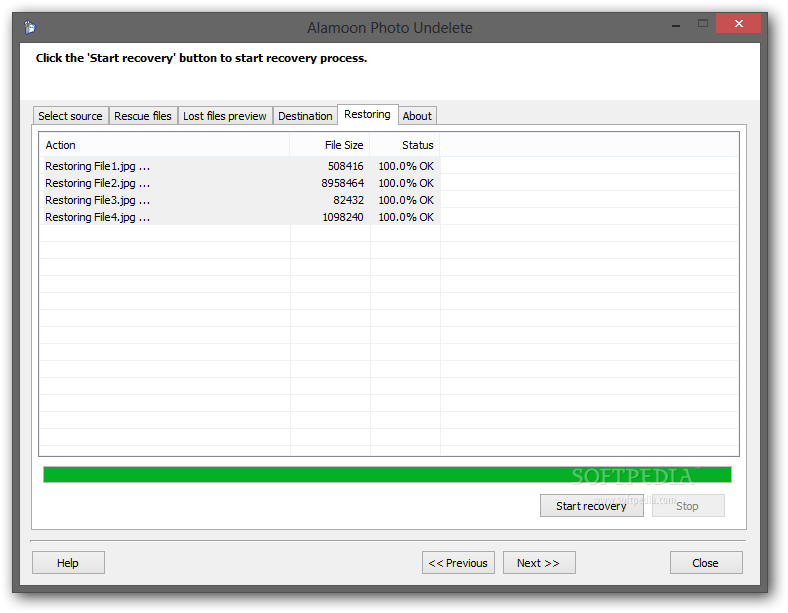
Task: Click the disabled Stop button
Action: 687,506
